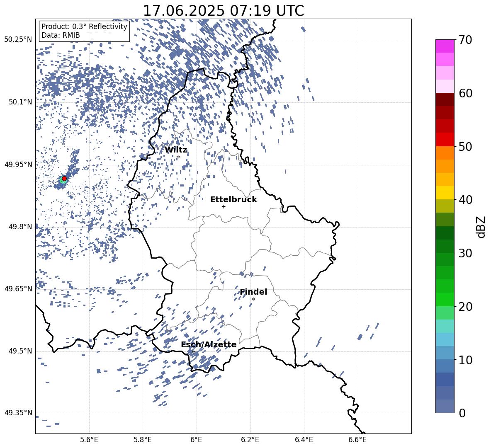This screenshot has width=491, height=448.
Task: Click the 49.95°N latitude label
Action: [x=18, y=165]
